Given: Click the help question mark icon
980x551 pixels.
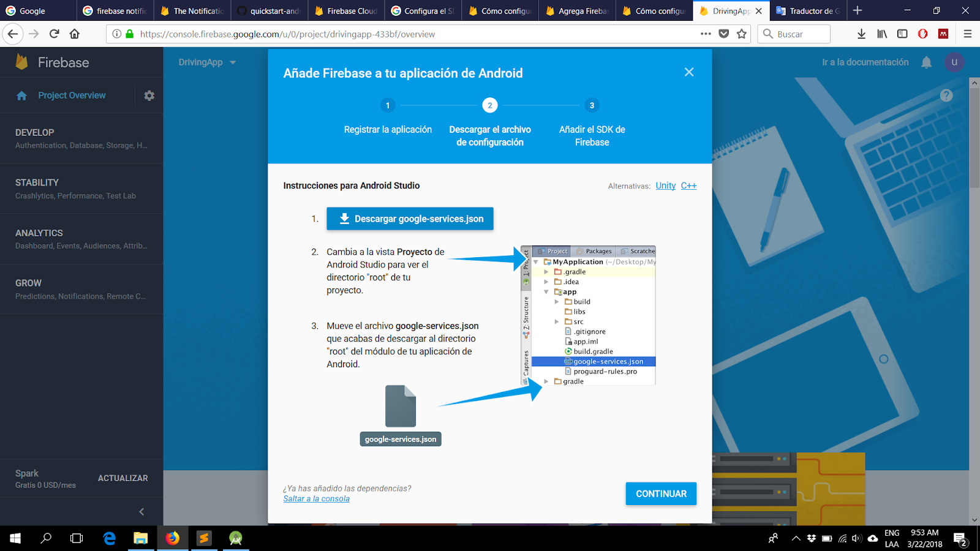Looking at the screenshot, I should point(946,96).
